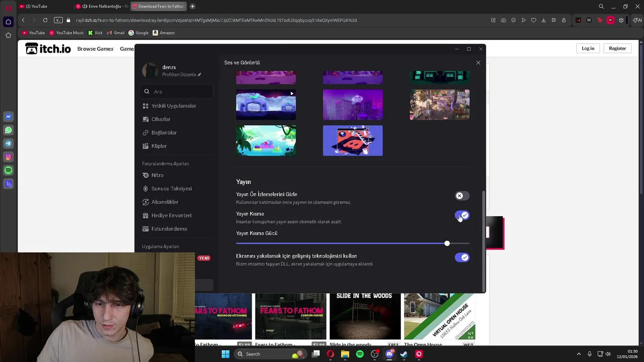Select the purple city video background thumbnail

353,105
